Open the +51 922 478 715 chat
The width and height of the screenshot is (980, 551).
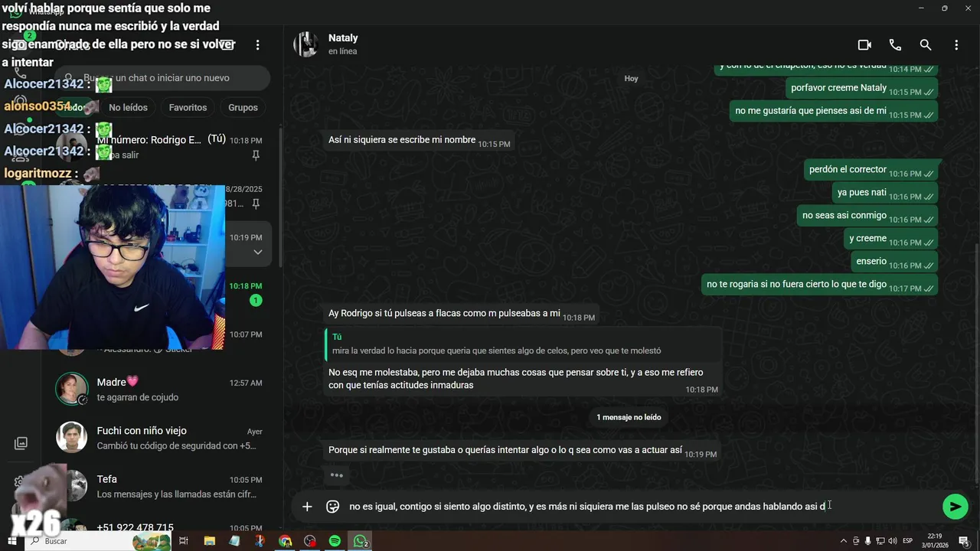160,527
